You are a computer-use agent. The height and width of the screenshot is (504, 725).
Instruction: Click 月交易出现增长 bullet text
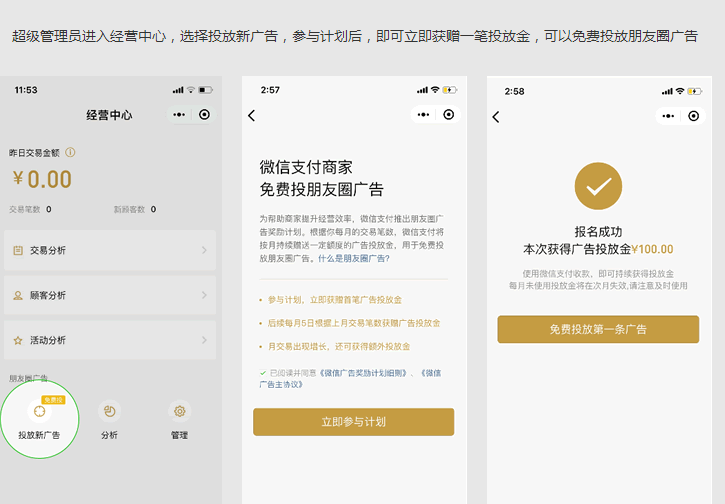[339, 346]
